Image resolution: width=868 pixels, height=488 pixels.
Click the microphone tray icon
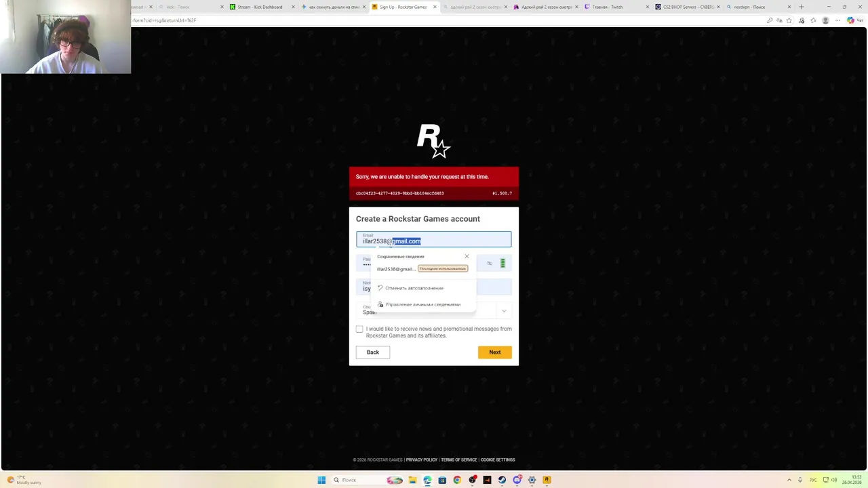pyautogui.click(x=800, y=480)
